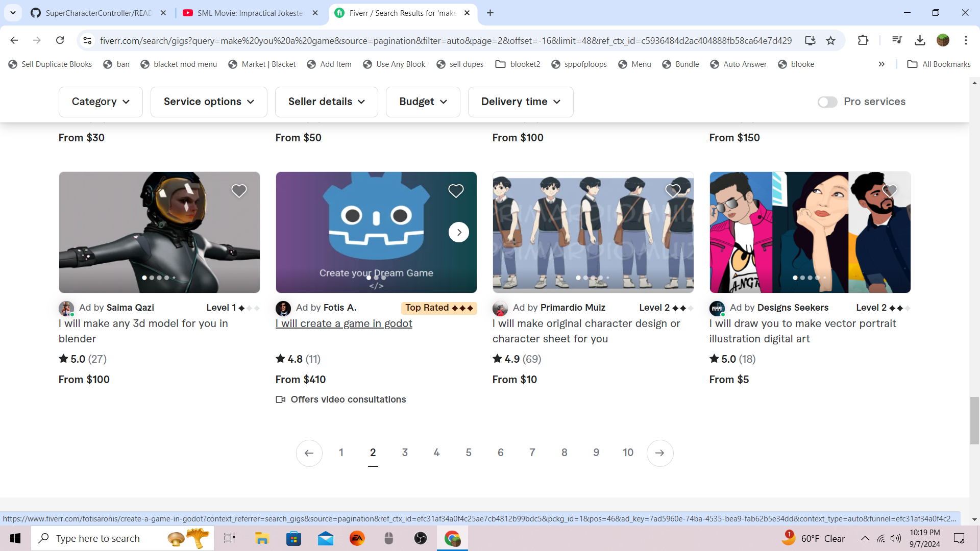
Task: Toggle Pro services switch
Action: pos(827,102)
